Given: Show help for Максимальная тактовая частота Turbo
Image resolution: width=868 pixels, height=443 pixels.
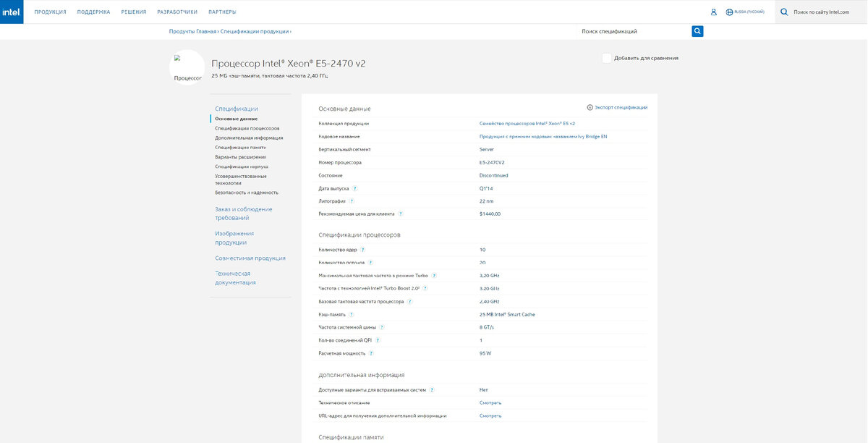Looking at the screenshot, I should click(x=434, y=275).
